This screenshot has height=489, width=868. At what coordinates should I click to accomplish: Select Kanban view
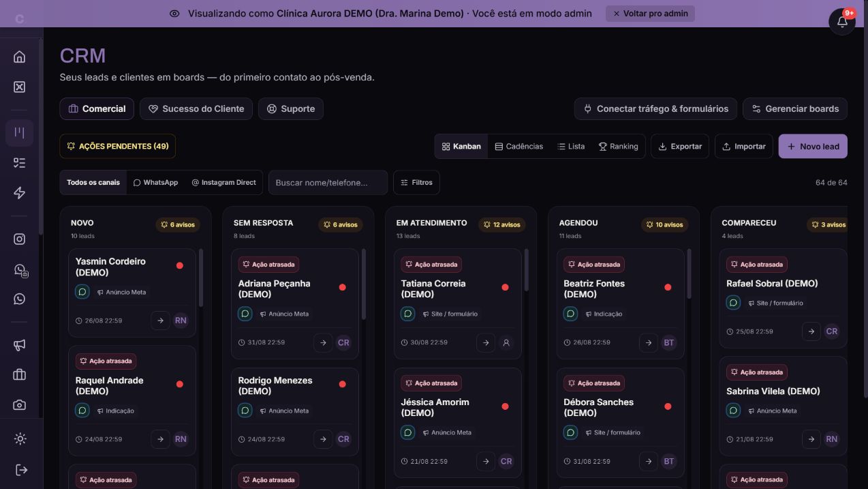(x=461, y=146)
